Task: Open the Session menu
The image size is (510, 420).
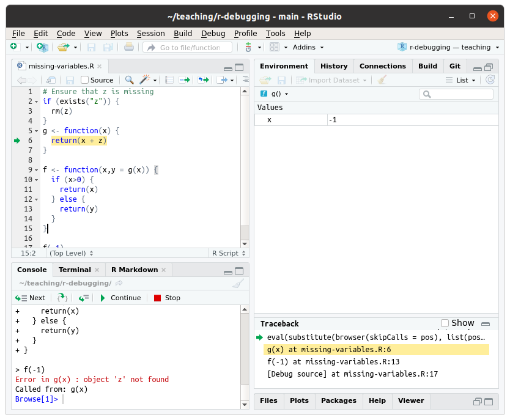Action: [x=150, y=34]
